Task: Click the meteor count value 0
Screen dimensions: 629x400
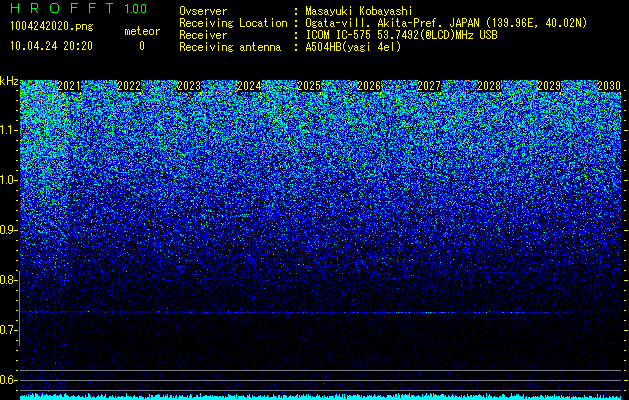Action: pos(142,46)
